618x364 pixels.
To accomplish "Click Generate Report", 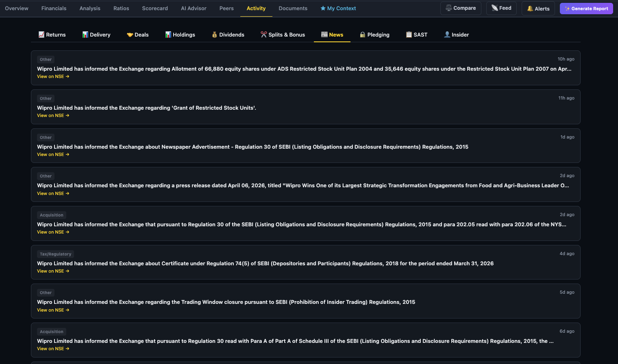I will coord(586,8).
